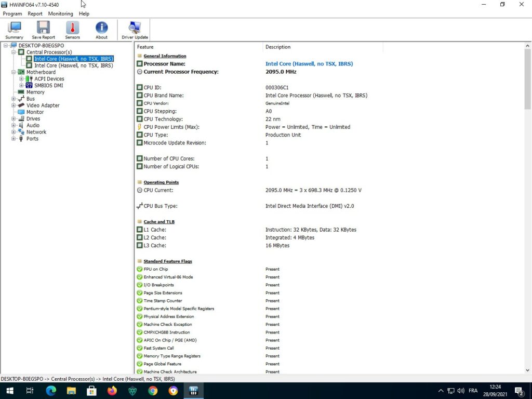Click the Standard Feature Flags heading
This screenshot has height=399, width=532.
[168, 261]
